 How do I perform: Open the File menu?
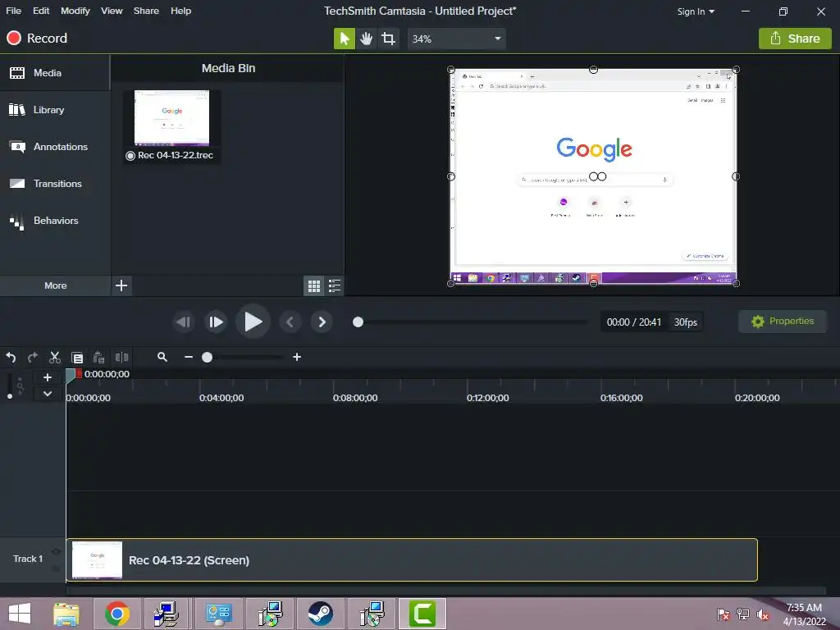13,11
